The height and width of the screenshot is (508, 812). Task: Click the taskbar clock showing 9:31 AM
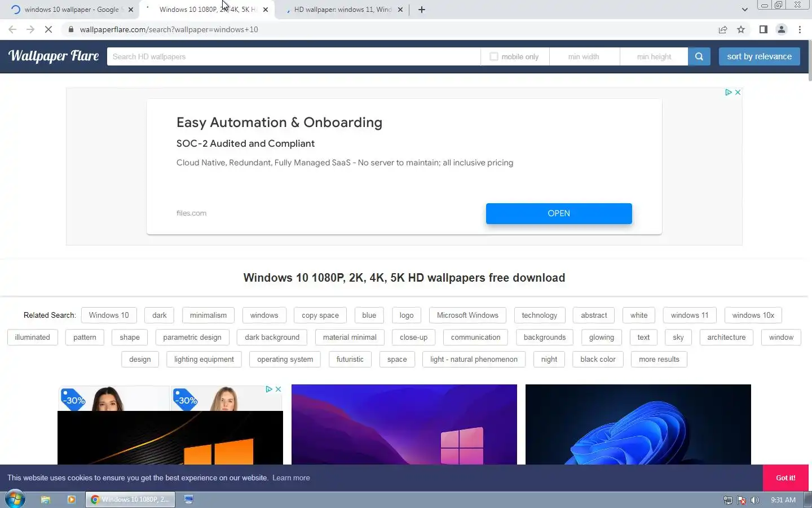point(783,500)
